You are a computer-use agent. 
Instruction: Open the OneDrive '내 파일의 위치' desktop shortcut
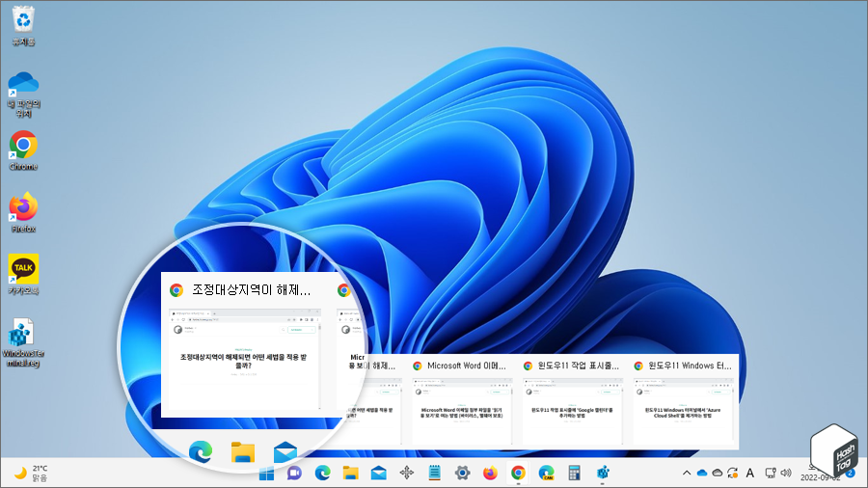23,95
